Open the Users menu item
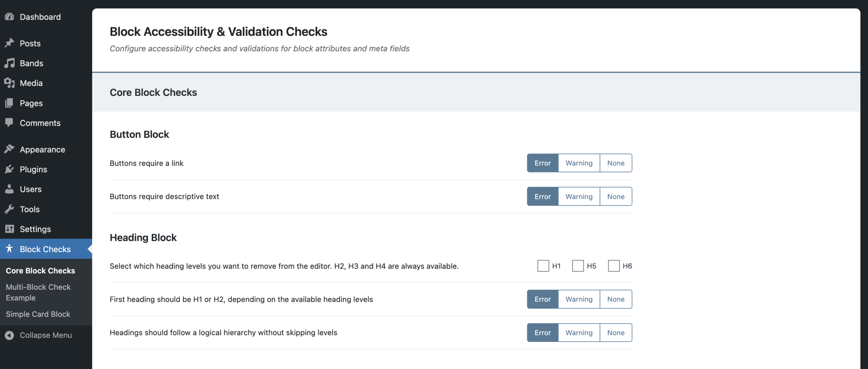Viewport: 868px width, 369px height. 10,189
